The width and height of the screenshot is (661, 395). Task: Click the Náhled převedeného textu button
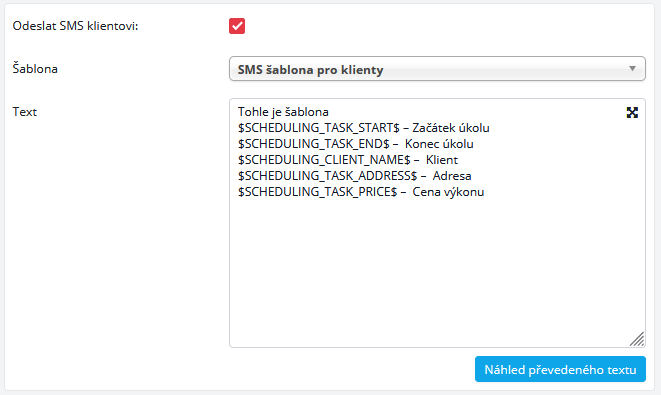click(x=560, y=369)
